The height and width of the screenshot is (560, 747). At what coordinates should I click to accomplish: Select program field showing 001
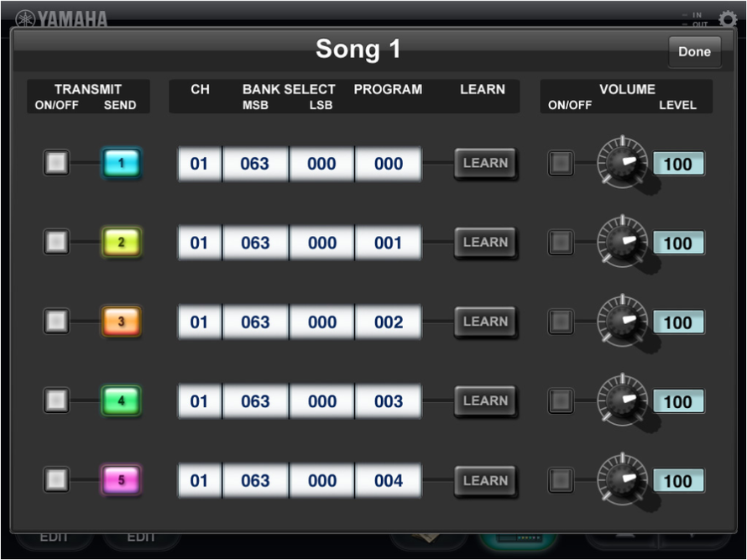pos(388,243)
